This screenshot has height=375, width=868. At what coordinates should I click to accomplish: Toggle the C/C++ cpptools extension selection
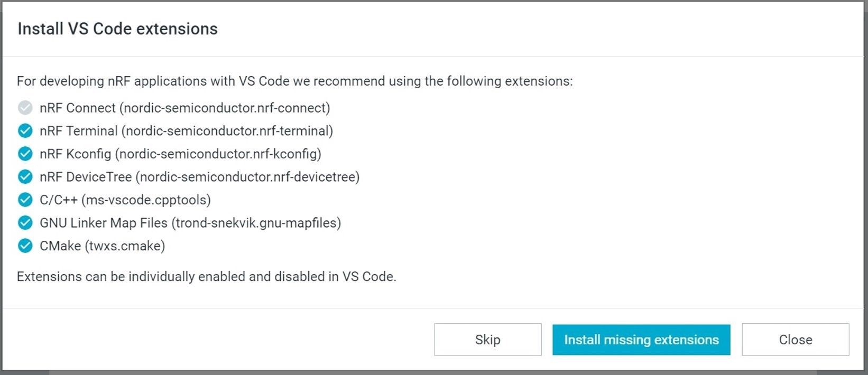pos(25,200)
